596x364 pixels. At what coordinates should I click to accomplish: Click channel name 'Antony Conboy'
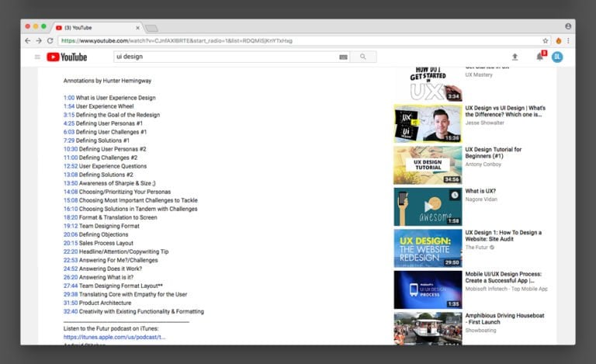483,164
